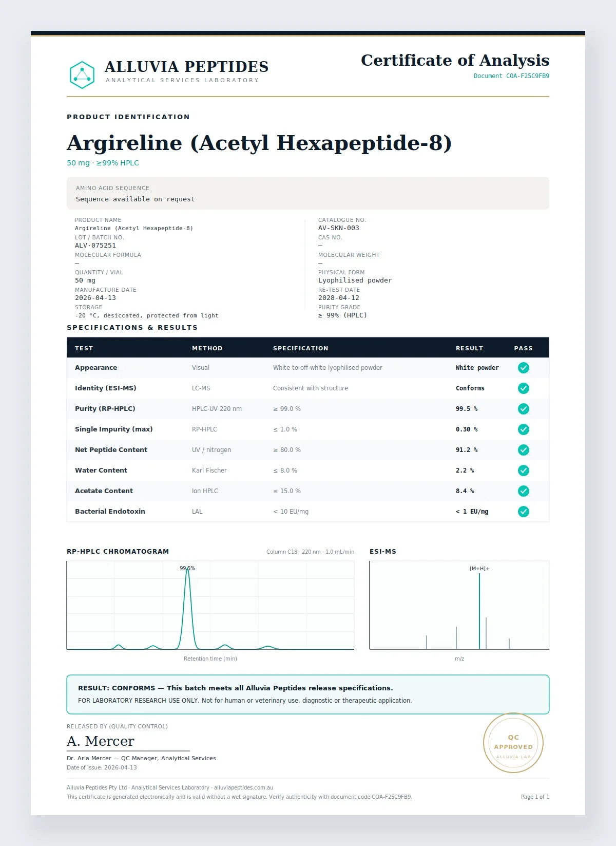Click the SPECIFICATION column header
The width and height of the screenshot is (616, 846).
(301, 348)
